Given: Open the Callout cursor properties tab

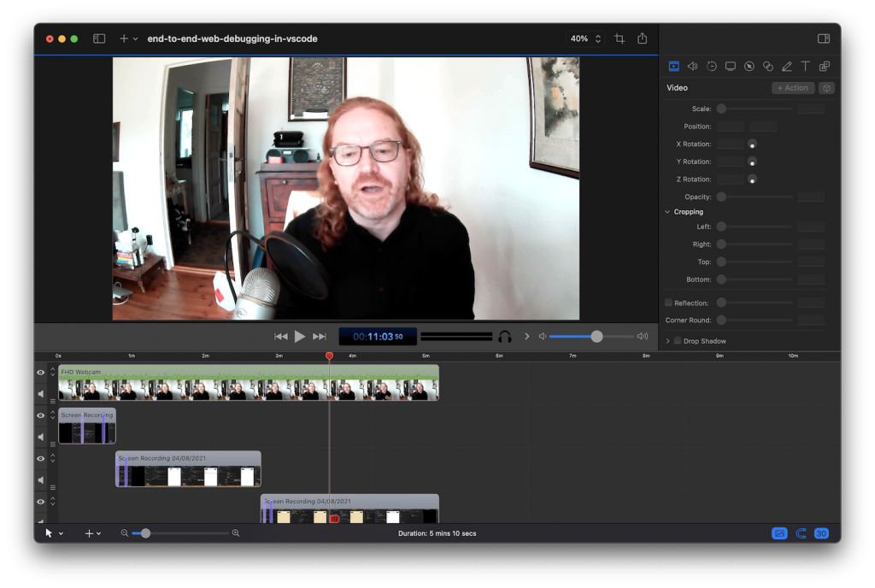Looking at the screenshot, I should point(749,67).
